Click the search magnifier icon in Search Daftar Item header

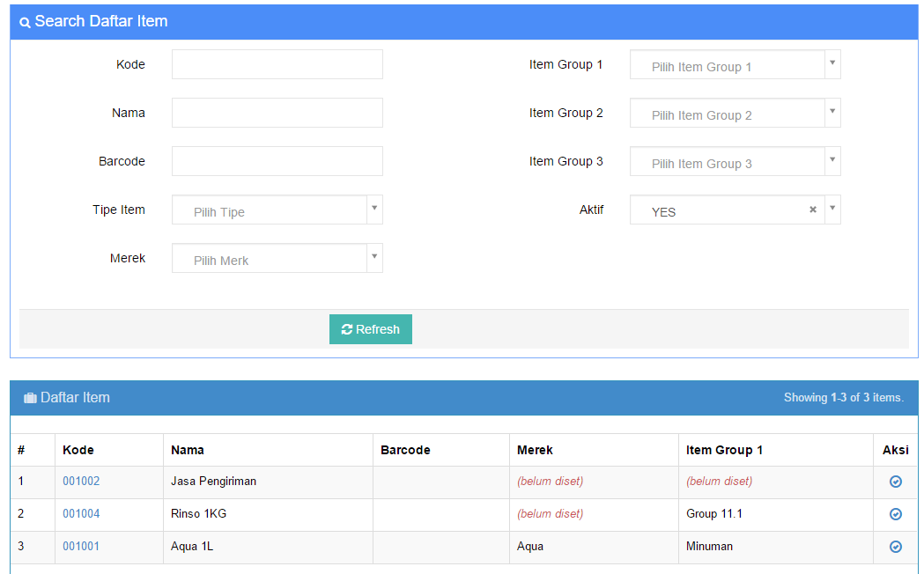point(25,22)
